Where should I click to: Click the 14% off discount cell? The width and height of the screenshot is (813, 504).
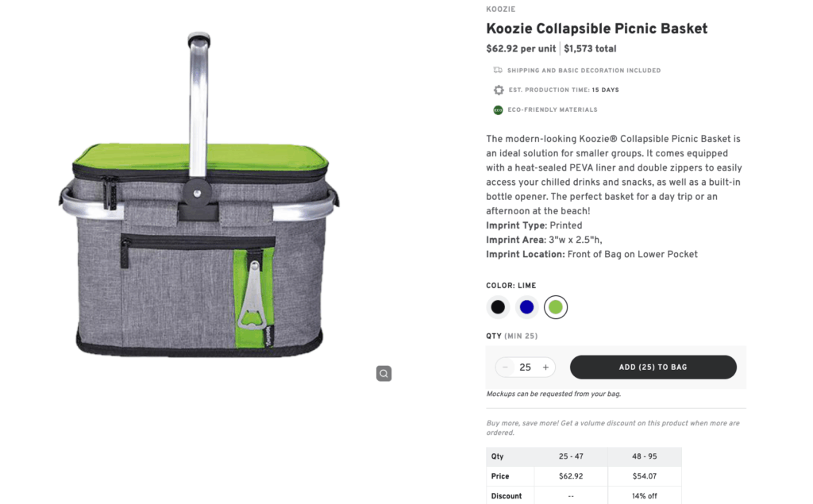point(644,495)
